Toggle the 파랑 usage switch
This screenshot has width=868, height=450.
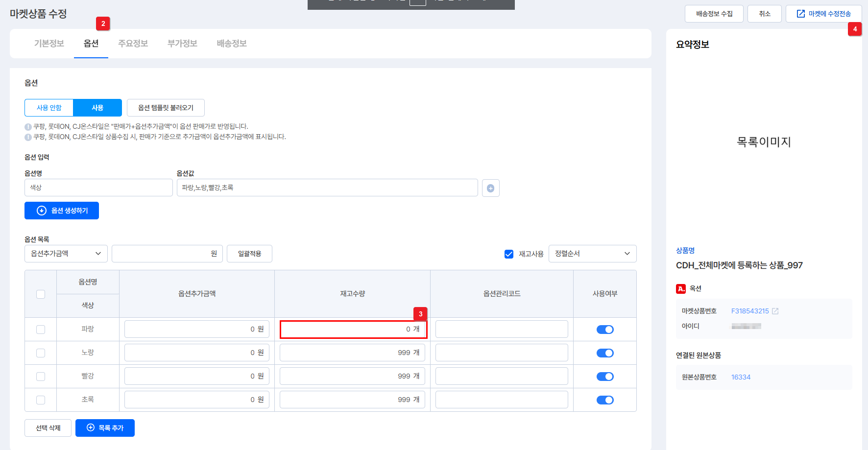tap(605, 330)
